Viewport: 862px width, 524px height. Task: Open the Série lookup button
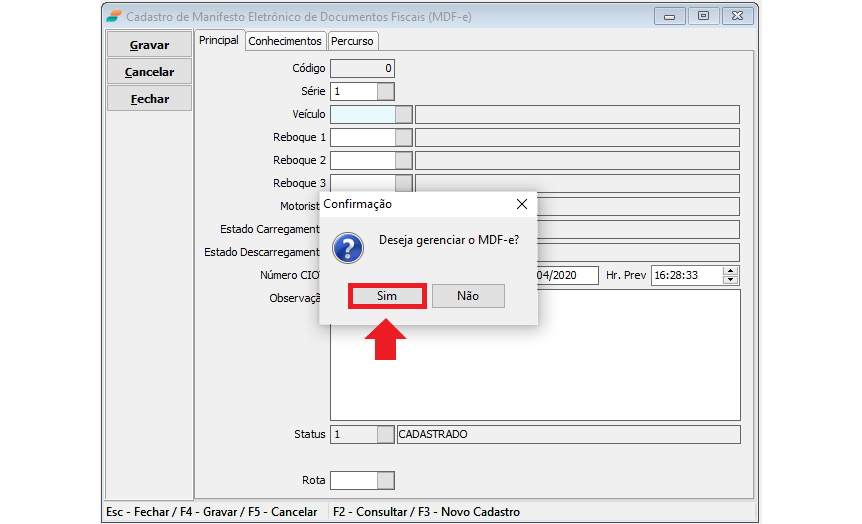386,91
